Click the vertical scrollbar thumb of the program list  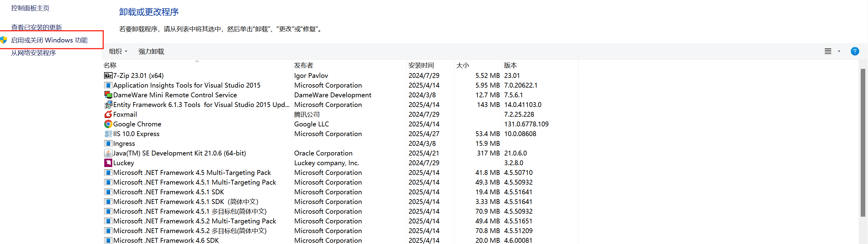point(863,142)
